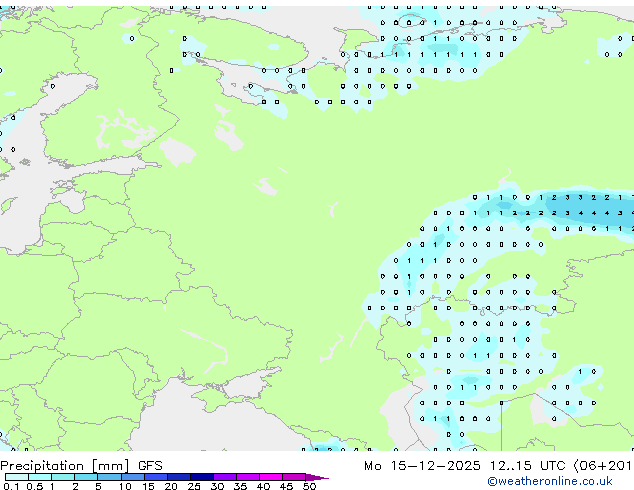Click the 40 mm magenta legend swatch

[271, 477]
